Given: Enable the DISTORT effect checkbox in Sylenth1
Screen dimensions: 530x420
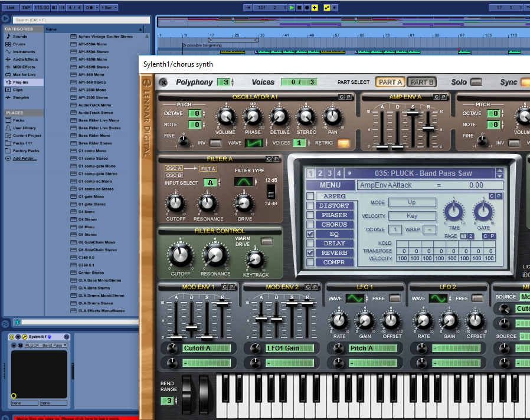Looking at the screenshot, I should 310,206.
